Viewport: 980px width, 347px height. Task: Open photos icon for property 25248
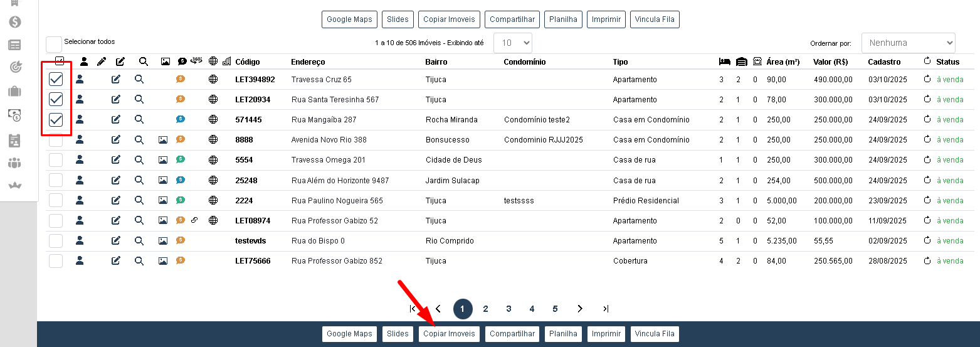click(x=163, y=180)
